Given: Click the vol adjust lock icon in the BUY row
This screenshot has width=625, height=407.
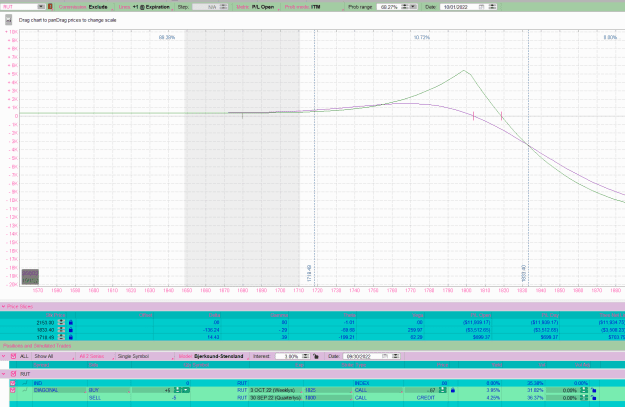Looking at the screenshot, I should 594,390.
